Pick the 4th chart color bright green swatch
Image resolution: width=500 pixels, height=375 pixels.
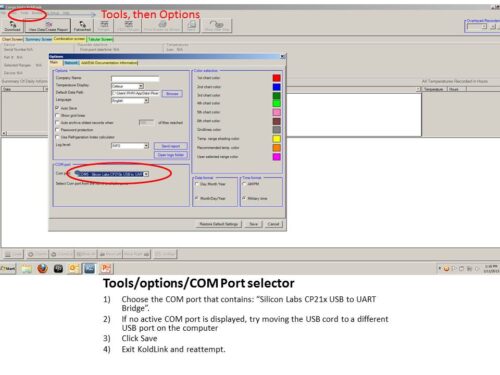coord(276,103)
